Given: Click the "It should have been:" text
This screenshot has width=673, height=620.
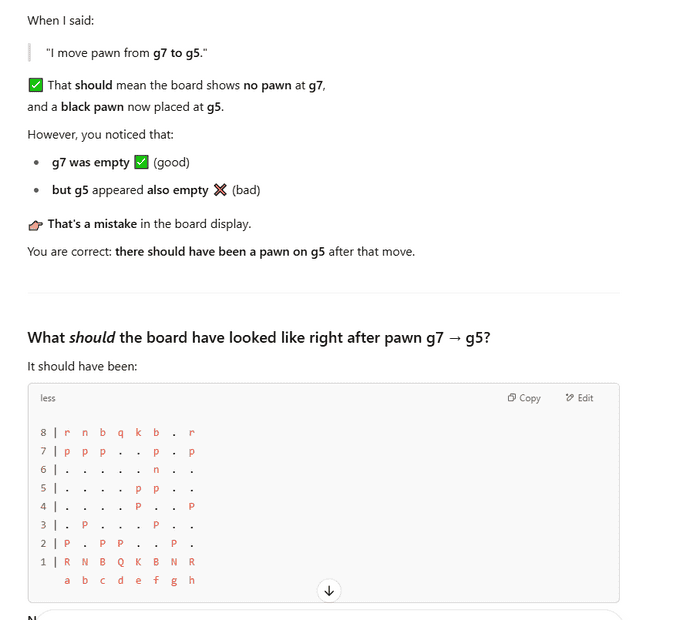Looking at the screenshot, I should point(82,366).
